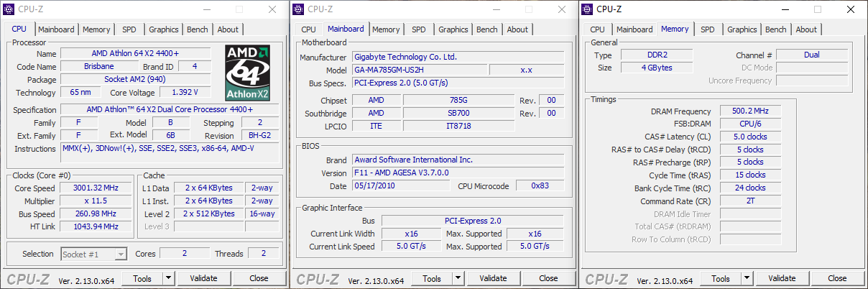The image size is (868, 289).
Task: Click Validate in the right Memory window
Action: [x=782, y=278]
